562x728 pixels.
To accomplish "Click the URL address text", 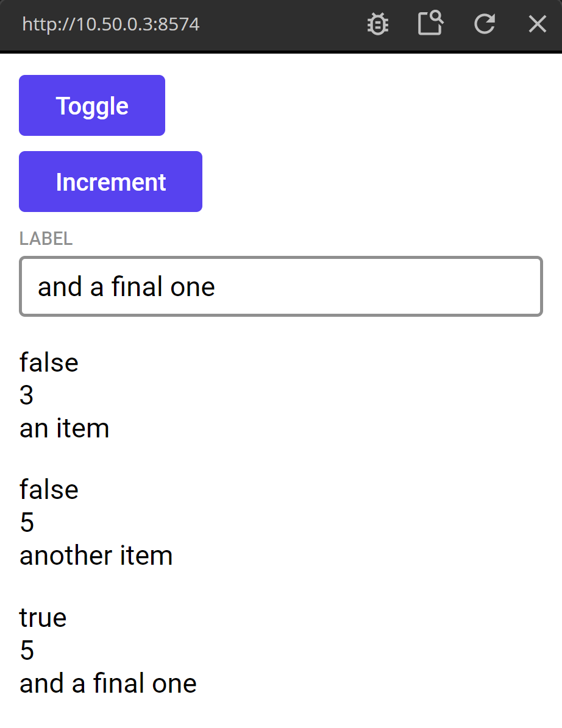I will [111, 24].
